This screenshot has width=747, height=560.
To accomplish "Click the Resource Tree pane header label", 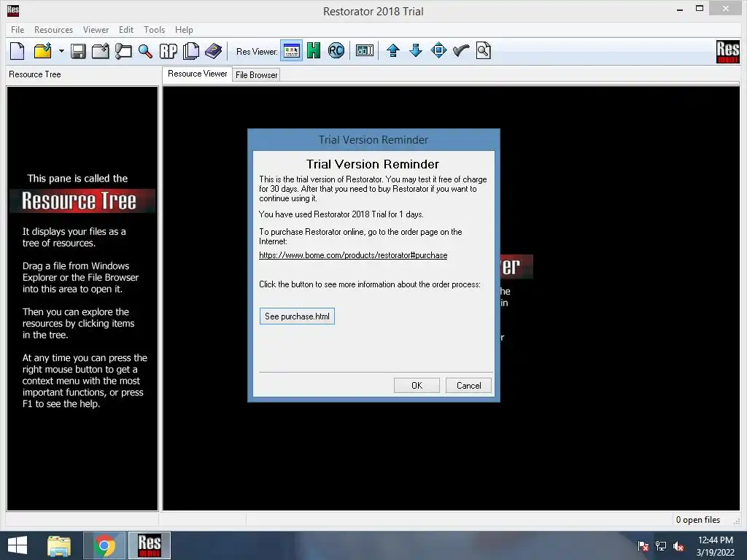I will tap(35, 74).
